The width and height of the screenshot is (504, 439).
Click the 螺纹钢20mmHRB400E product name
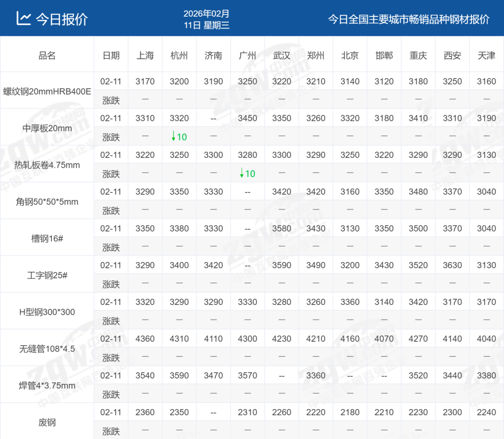(x=47, y=91)
